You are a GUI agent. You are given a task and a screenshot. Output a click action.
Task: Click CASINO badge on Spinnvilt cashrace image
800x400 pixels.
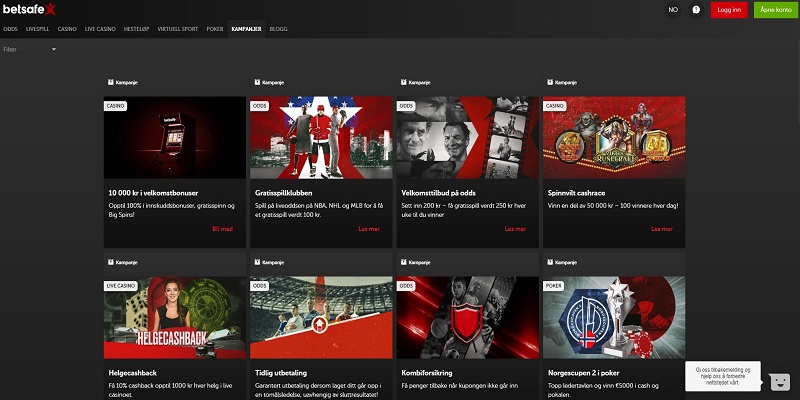[555, 106]
